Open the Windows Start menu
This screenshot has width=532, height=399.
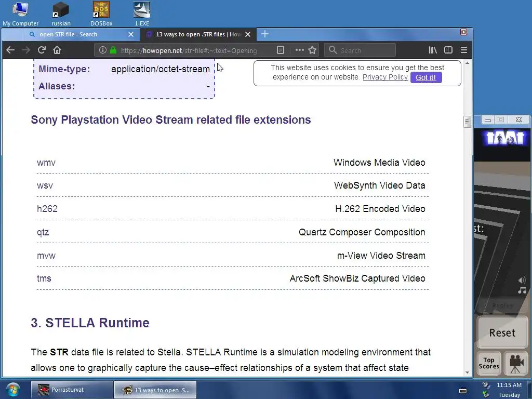(13, 390)
